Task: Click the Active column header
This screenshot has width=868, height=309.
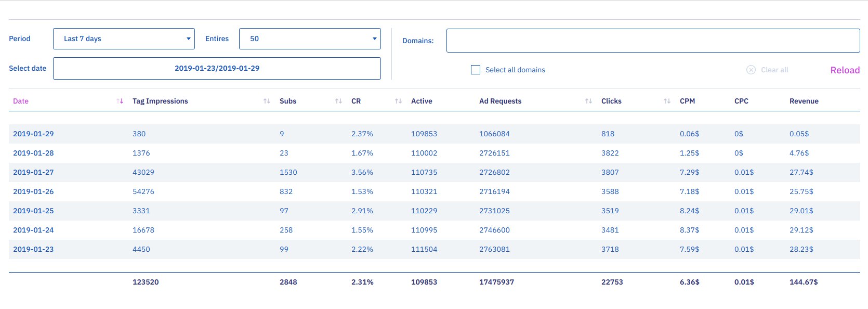Action: (x=422, y=101)
